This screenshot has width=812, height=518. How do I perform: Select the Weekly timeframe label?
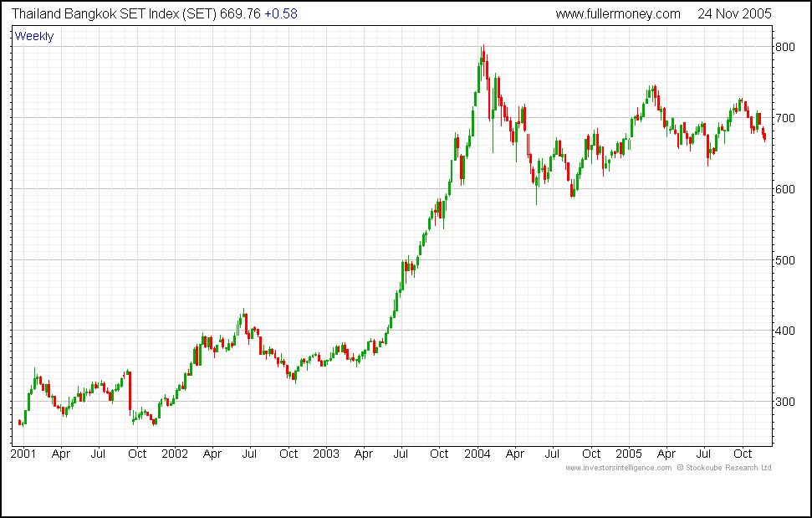(34, 37)
